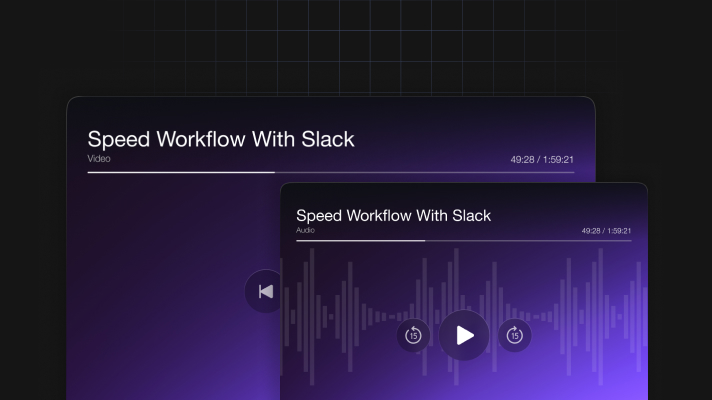
Task: Rewind 15 seconds in the audio player
Action: pos(413,335)
